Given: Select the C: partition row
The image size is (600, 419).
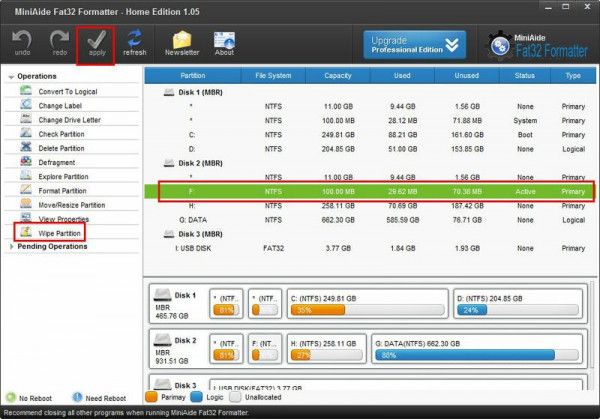Looking at the screenshot, I should 370,135.
